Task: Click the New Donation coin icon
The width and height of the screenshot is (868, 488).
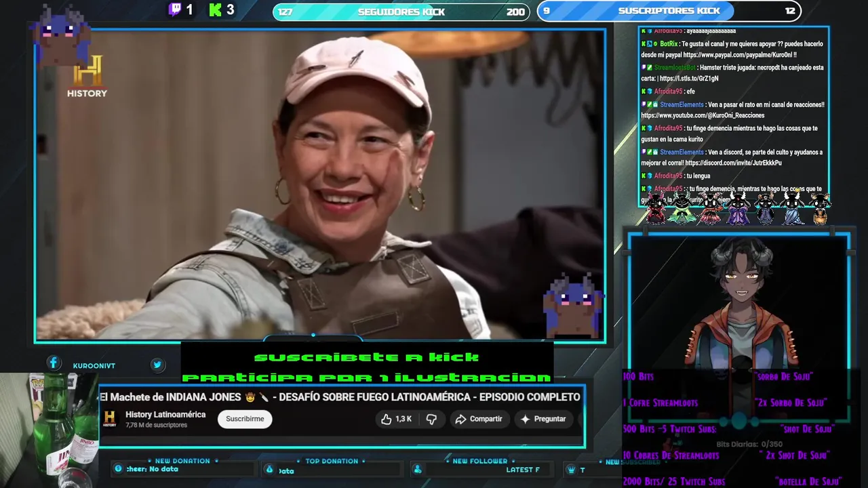Action: 118,469
